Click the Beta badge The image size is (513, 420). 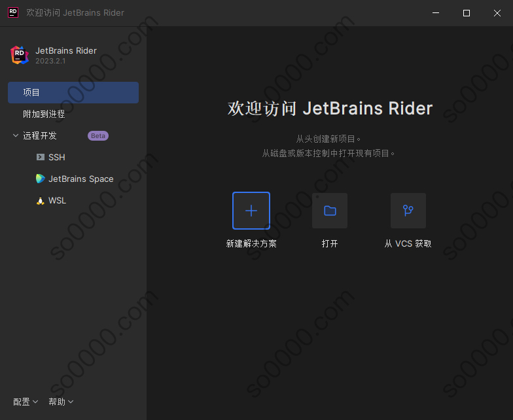point(98,136)
